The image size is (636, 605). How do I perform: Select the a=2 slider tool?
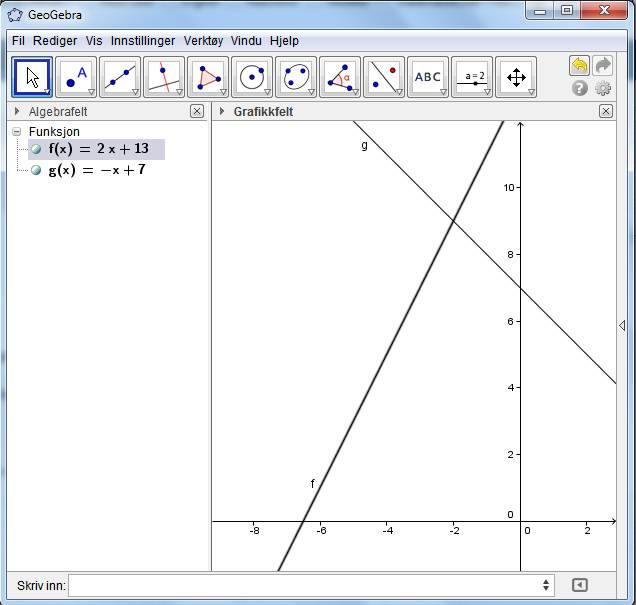pos(472,77)
